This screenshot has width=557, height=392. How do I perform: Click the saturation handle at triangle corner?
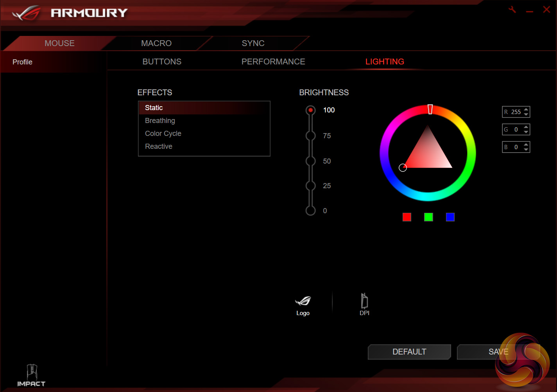click(403, 167)
